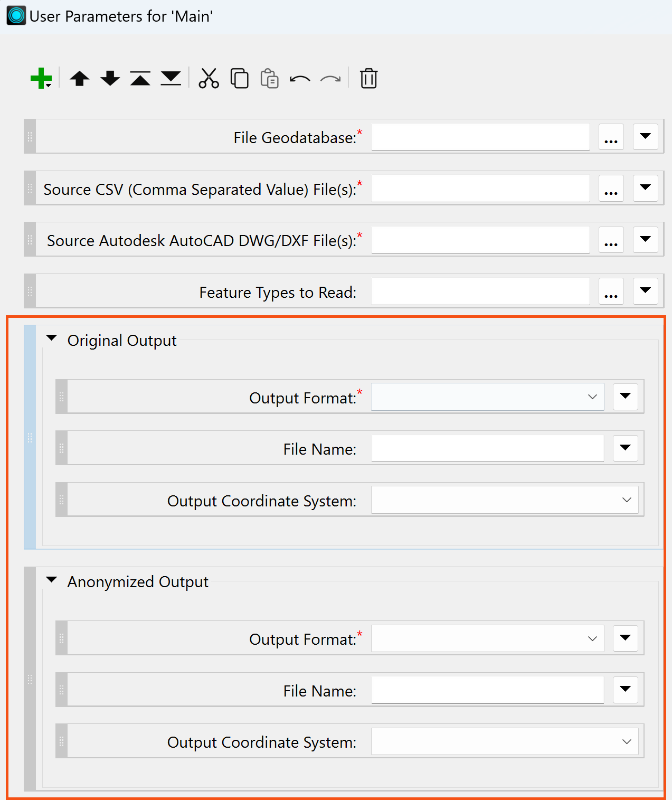Click the redo arrow icon
672x800 pixels.
[x=330, y=79]
